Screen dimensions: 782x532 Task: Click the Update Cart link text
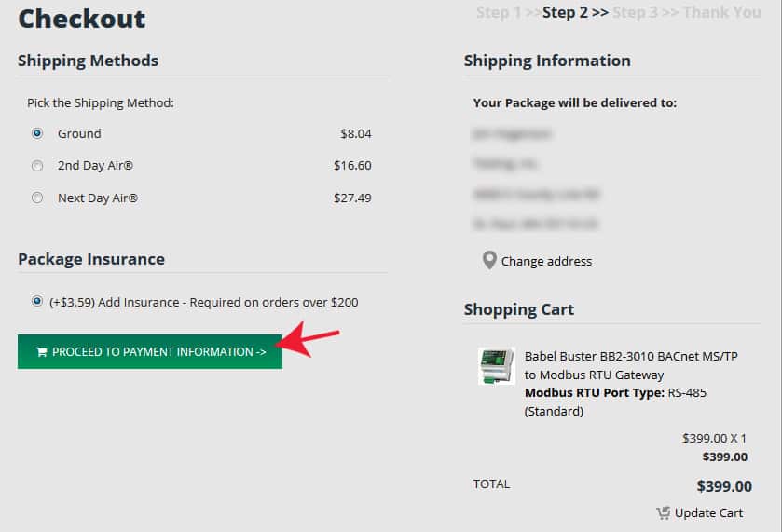point(708,513)
